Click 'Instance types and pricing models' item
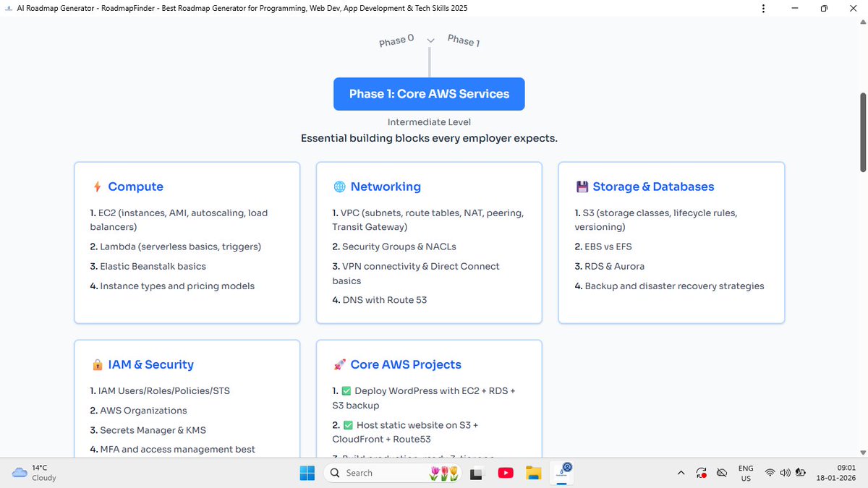Image resolution: width=868 pixels, height=488 pixels. (173, 286)
